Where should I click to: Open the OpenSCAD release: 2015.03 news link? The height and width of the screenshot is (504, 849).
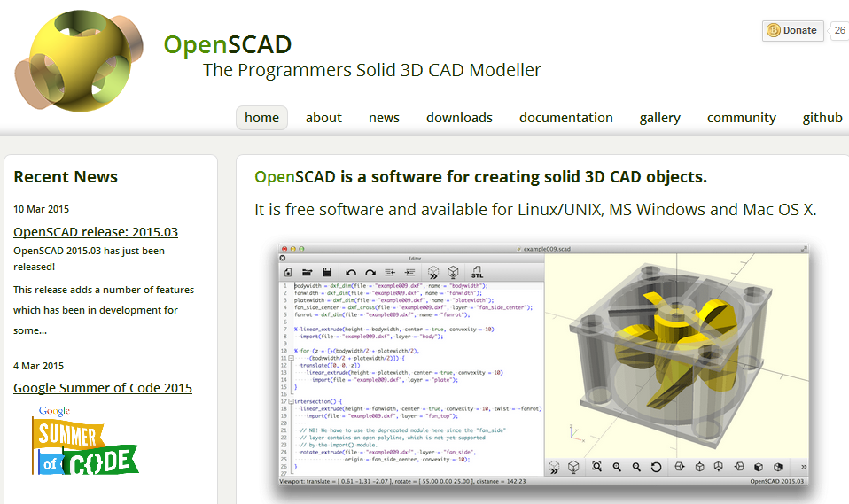[x=96, y=232]
